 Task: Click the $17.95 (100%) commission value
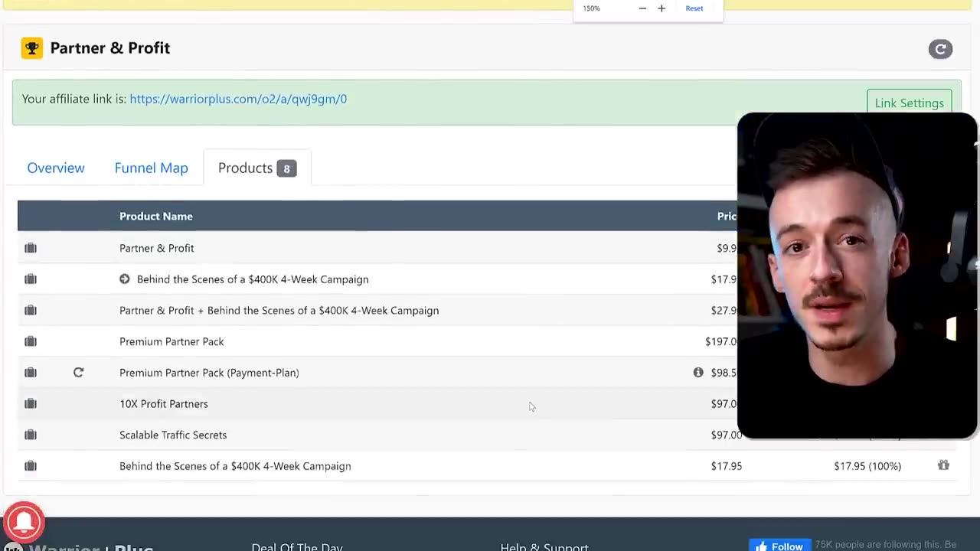867,465
